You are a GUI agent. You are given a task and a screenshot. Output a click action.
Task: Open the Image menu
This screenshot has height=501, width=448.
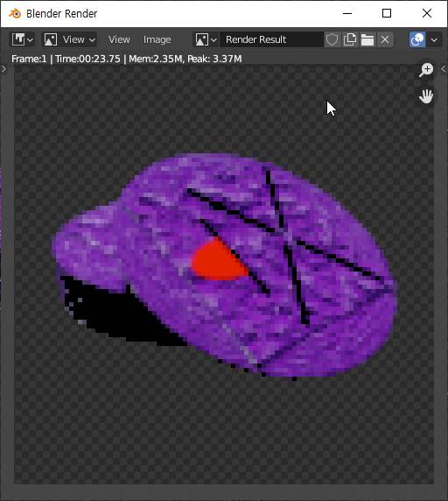(x=157, y=39)
